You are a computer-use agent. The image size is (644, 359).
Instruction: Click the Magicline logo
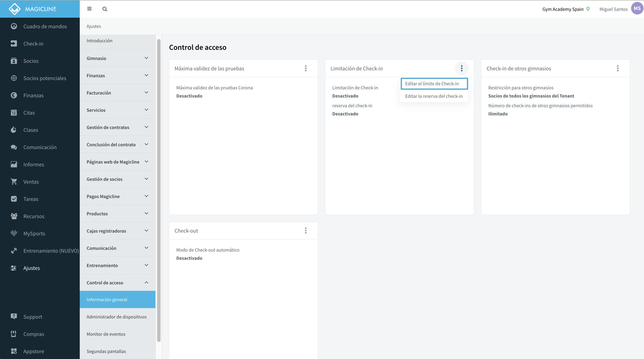pos(33,9)
